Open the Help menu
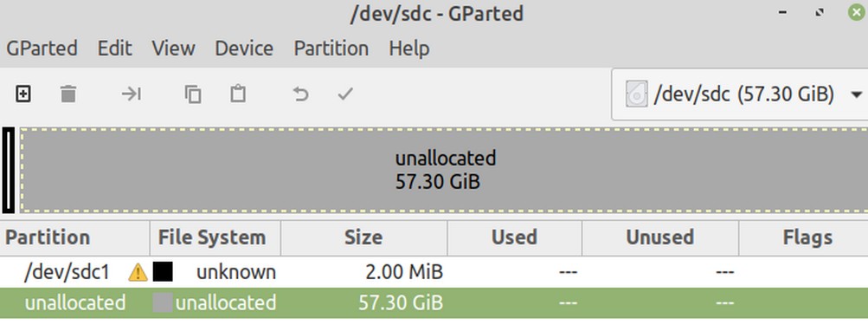The height and width of the screenshot is (331, 868). pyautogui.click(x=409, y=49)
